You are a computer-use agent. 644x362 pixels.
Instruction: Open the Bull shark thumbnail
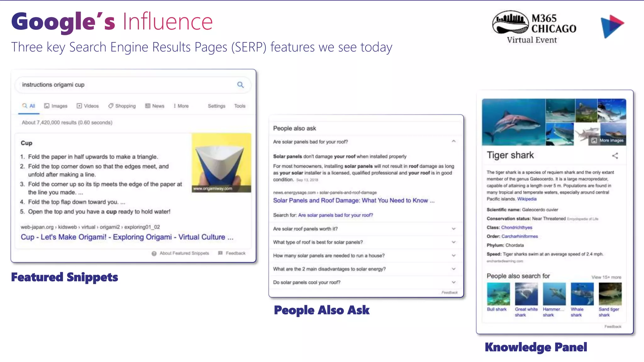498,294
